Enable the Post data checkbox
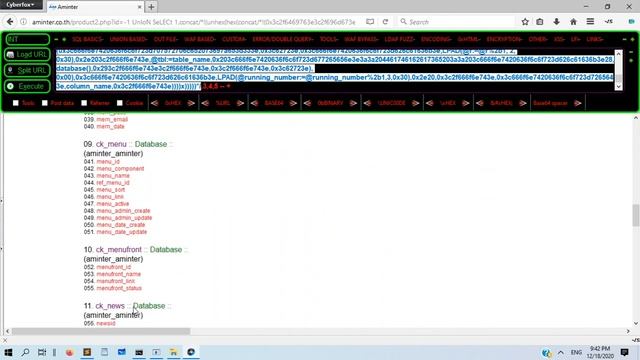 (x=45, y=103)
